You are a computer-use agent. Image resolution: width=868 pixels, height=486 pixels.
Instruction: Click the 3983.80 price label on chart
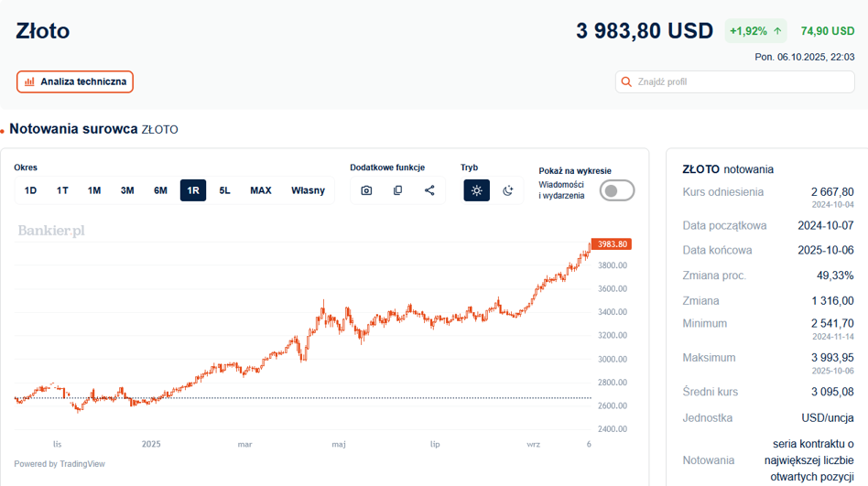tap(612, 244)
